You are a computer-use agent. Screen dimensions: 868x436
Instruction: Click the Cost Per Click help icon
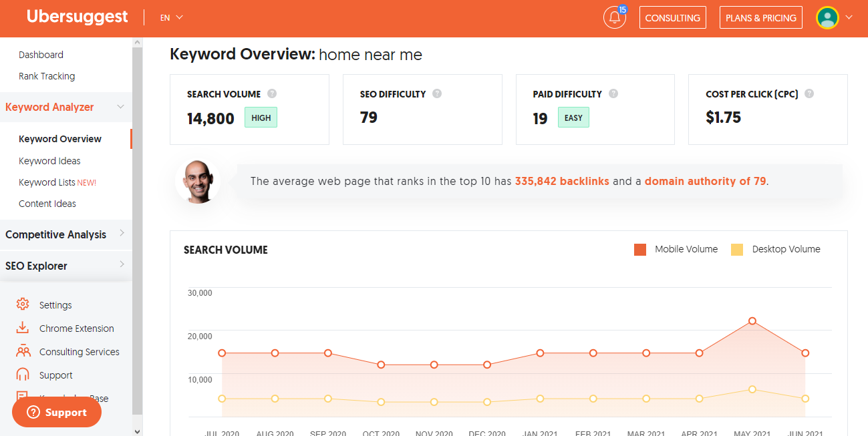(x=809, y=93)
